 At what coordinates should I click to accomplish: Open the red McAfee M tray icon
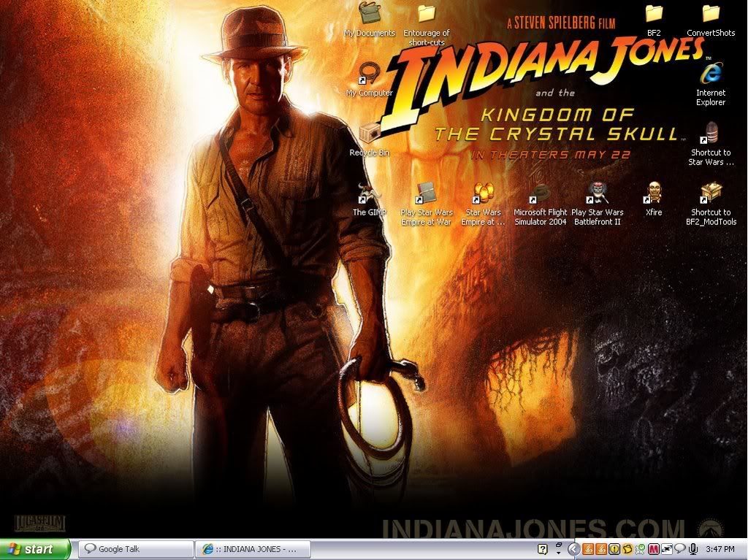[x=654, y=549]
